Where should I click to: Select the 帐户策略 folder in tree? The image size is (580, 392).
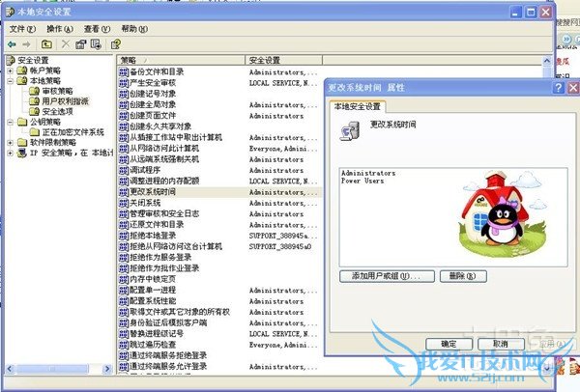pyautogui.click(x=45, y=70)
